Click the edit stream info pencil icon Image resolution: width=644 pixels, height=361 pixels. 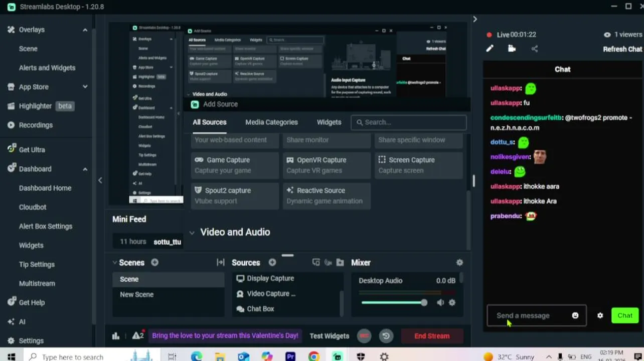coord(490,49)
